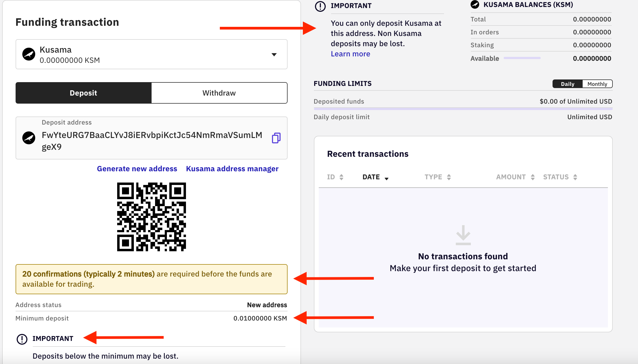This screenshot has height=364, width=638.
Task: Expand asset list with dropdown arrow
Action: pos(274,54)
